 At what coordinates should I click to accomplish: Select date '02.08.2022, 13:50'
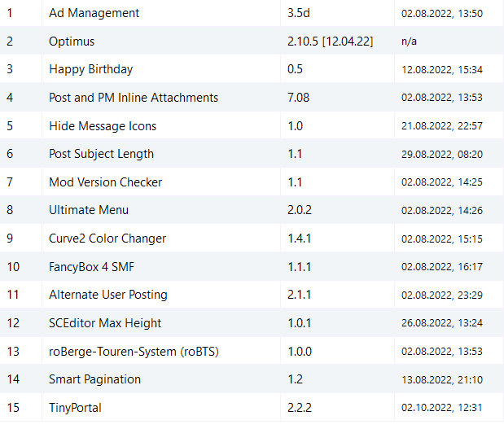pos(442,14)
